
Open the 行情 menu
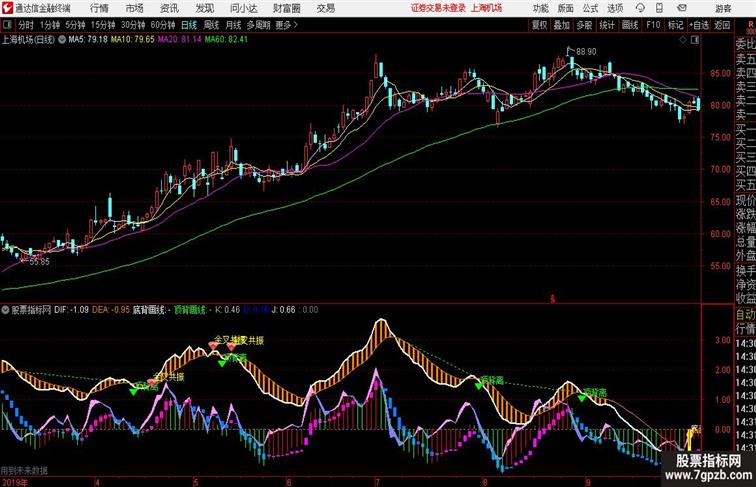[x=99, y=8]
